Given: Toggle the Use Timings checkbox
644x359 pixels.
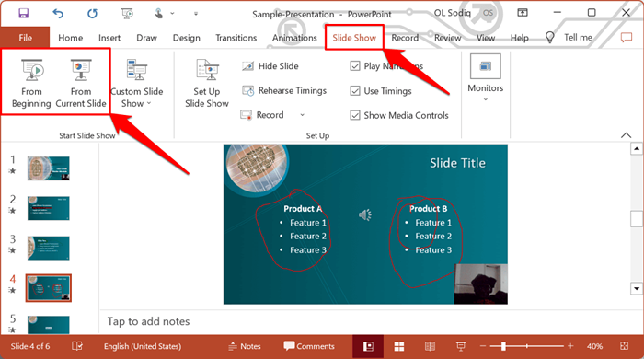Looking at the screenshot, I should tap(355, 91).
